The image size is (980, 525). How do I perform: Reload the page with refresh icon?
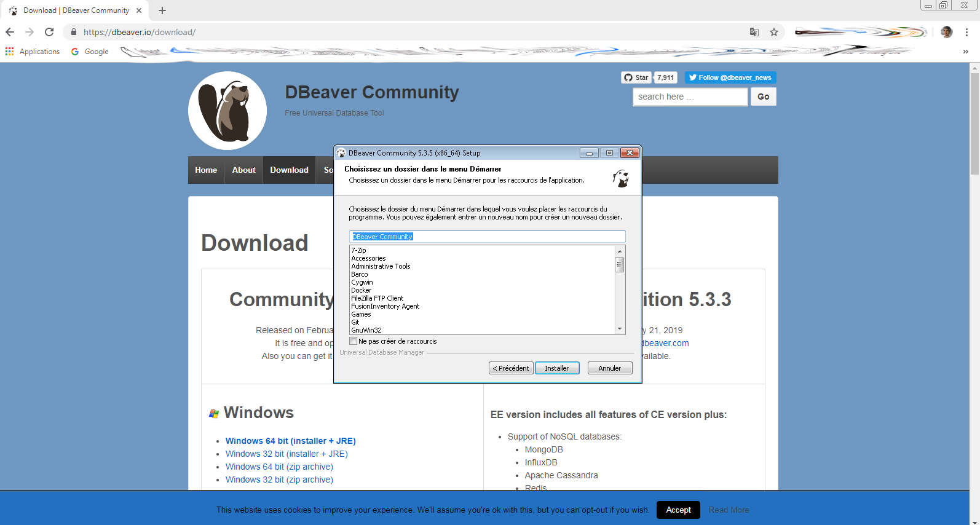click(49, 32)
